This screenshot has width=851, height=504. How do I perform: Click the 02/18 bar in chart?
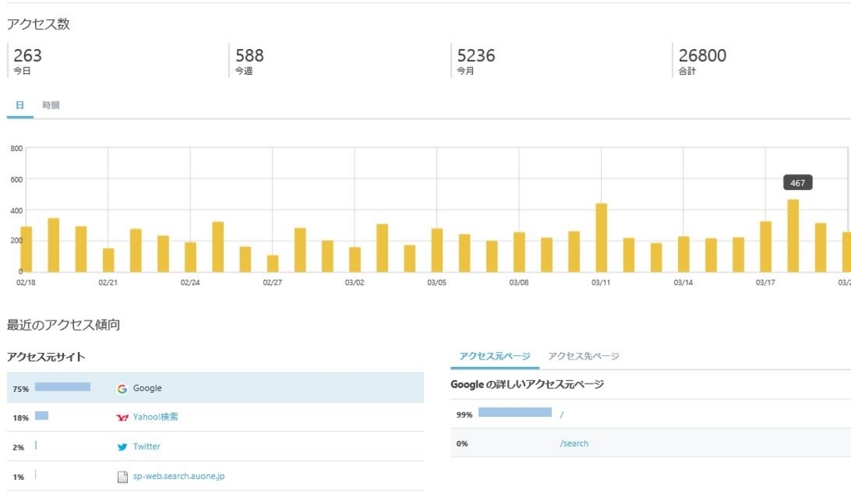pos(26,250)
